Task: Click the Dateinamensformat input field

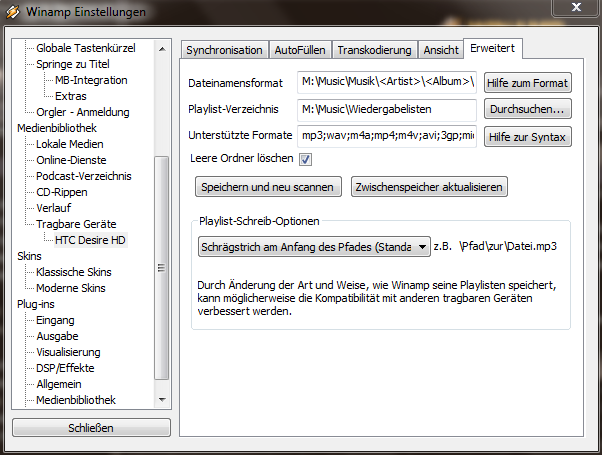Action: (387, 82)
